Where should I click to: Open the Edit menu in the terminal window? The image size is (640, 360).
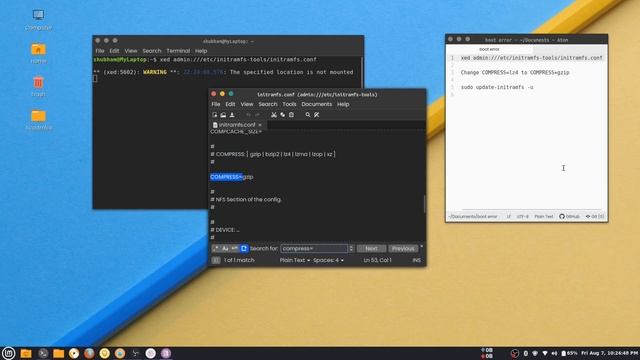pyautogui.click(x=114, y=51)
